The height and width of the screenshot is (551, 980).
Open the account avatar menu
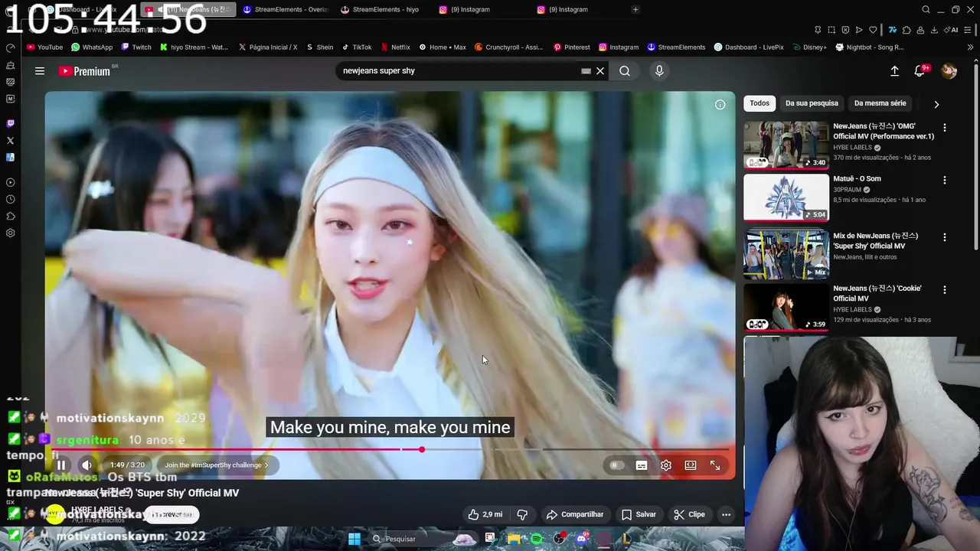tap(949, 71)
